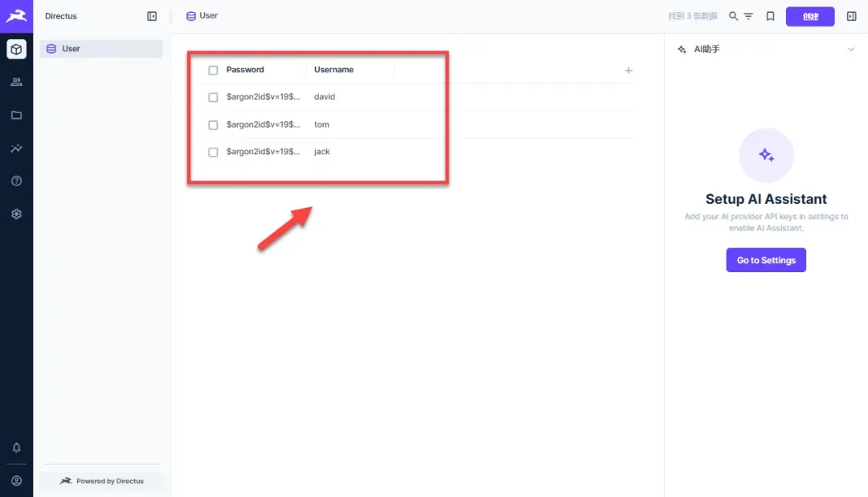Open the Settings gear in the sidebar

[16, 214]
